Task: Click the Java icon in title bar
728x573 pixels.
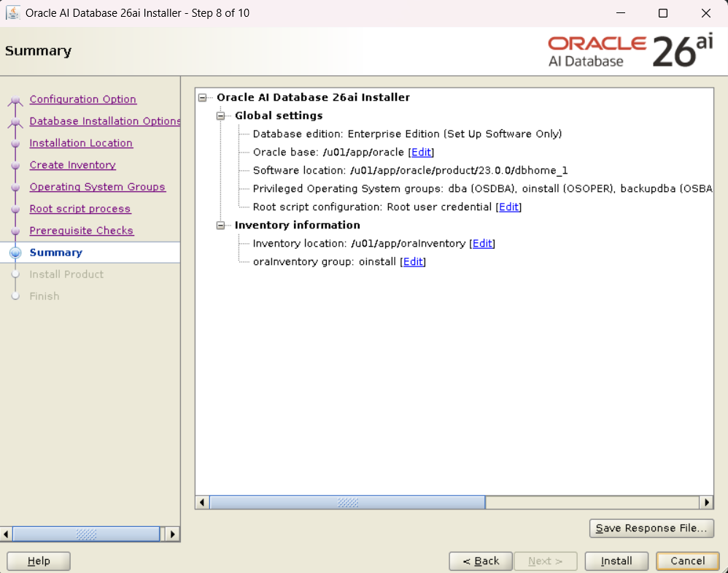Action: [x=12, y=13]
